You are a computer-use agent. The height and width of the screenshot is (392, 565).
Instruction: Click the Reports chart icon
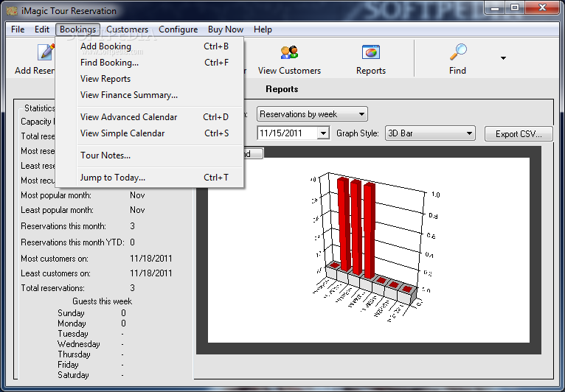[x=371, y=52]
